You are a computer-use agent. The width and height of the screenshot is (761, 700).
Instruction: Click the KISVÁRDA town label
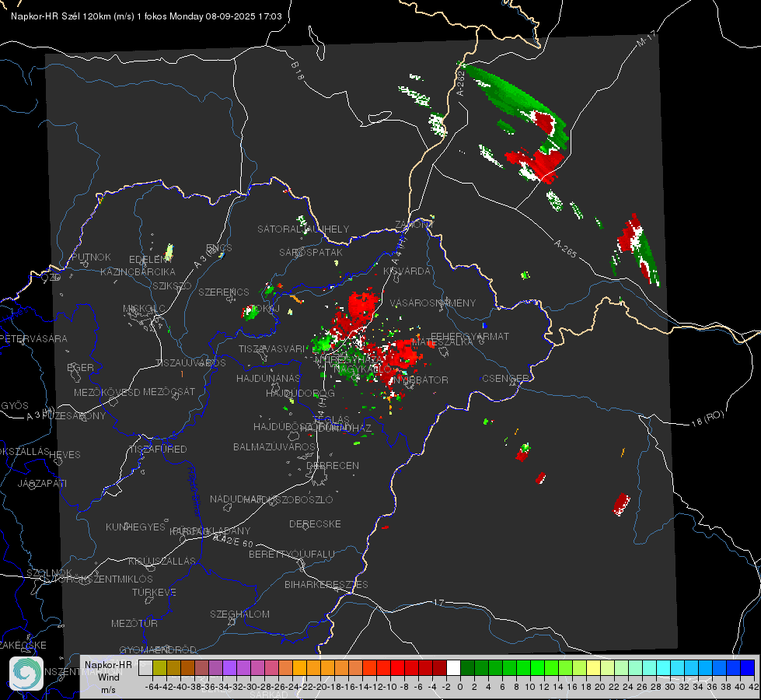[x=407, y=271]
